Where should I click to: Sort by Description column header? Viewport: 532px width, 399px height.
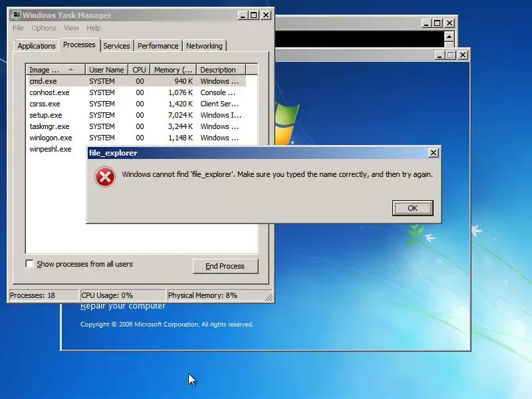coord(221,70)
